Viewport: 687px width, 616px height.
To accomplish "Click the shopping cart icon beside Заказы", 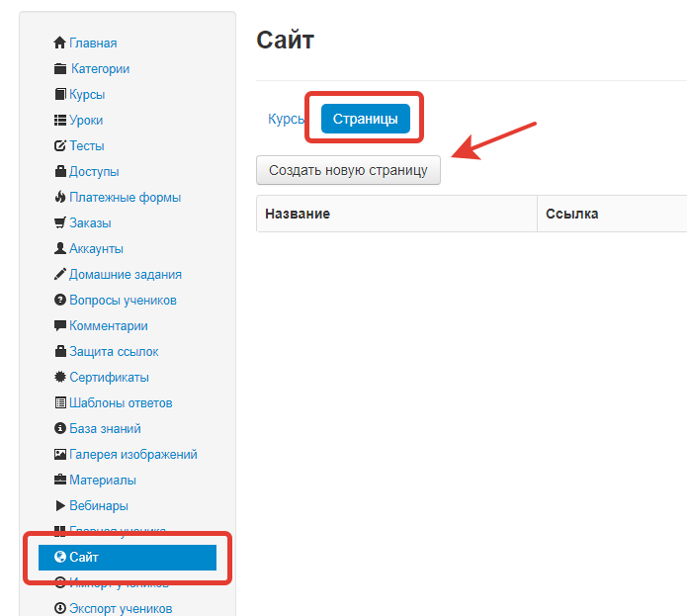I will [x=60, y=223].
